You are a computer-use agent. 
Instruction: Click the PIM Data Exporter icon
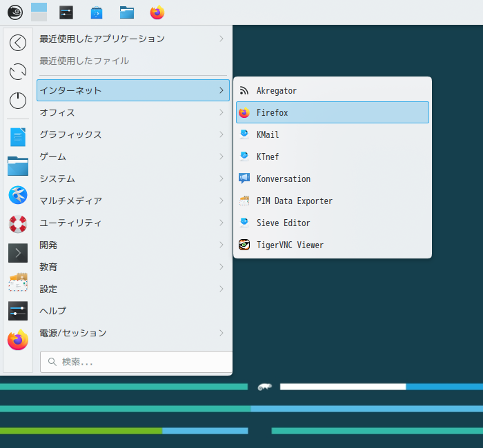[x=244, y=201]
